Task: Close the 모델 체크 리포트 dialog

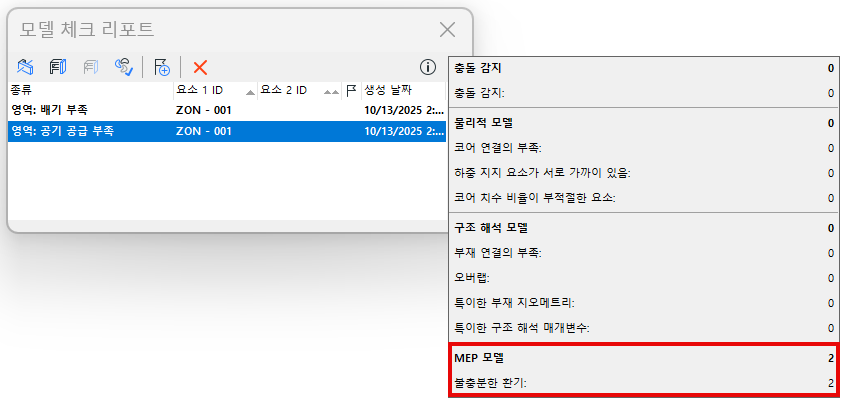Action: pos(447,30)
